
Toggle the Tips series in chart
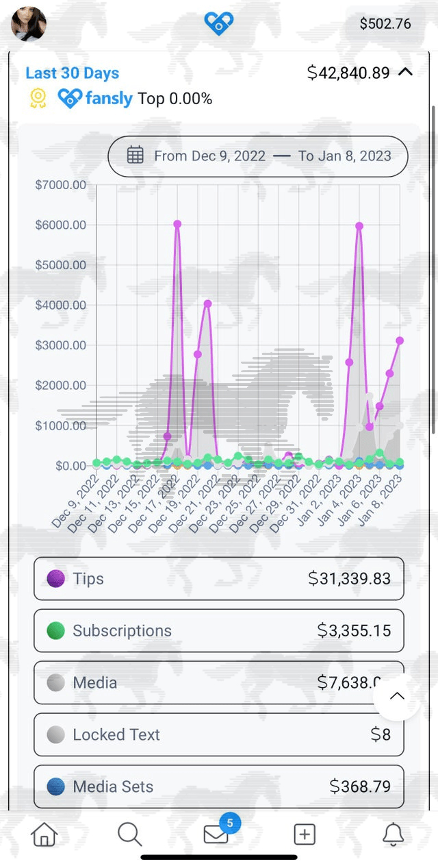pyautogui.click(x=219, y=578)
